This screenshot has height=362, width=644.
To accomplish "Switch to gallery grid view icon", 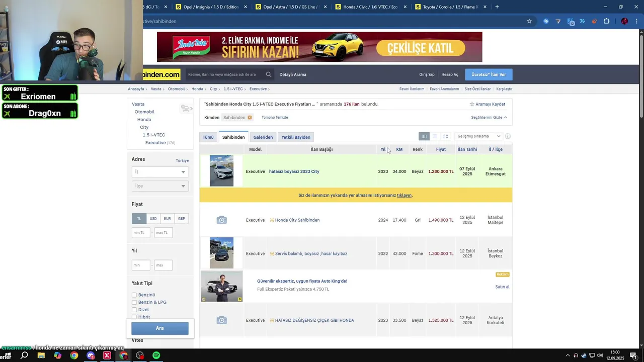I will pyautogui.click(x=445, y=136).
